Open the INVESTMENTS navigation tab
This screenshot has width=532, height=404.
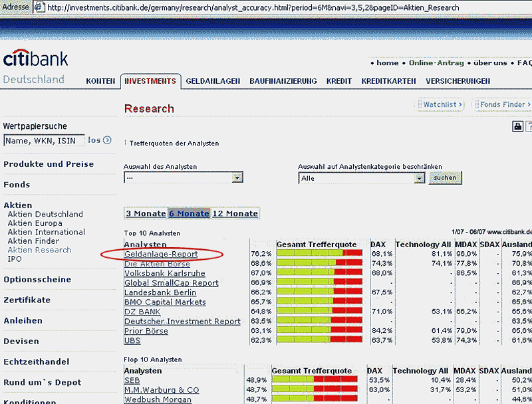coord(150,81)
